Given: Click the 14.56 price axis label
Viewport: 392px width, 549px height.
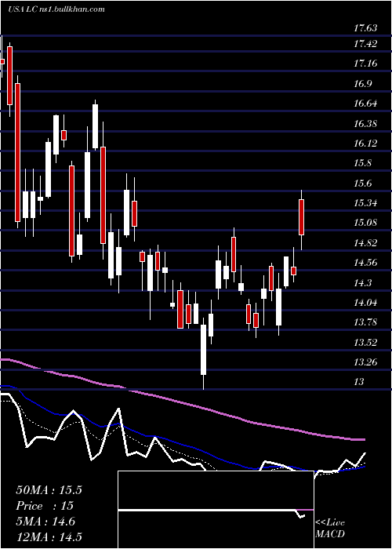Looking at the screenshot, I should pos(365,262).
